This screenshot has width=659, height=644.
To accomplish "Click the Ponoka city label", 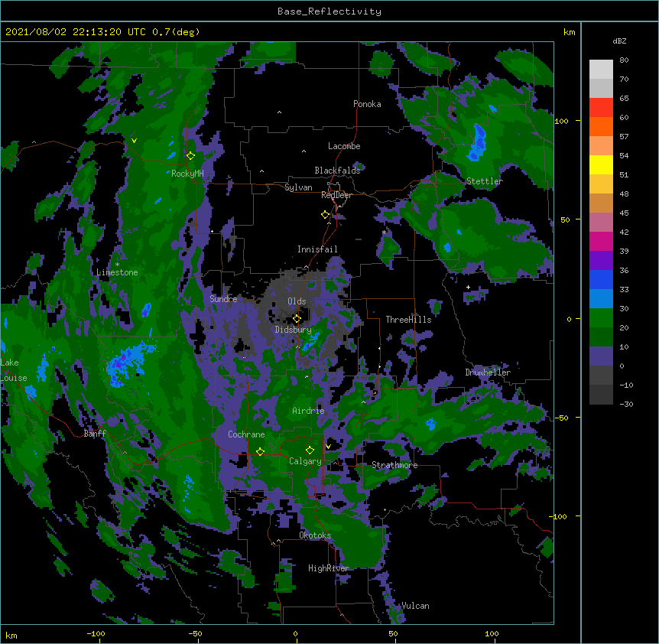I will tap(367, 104).
